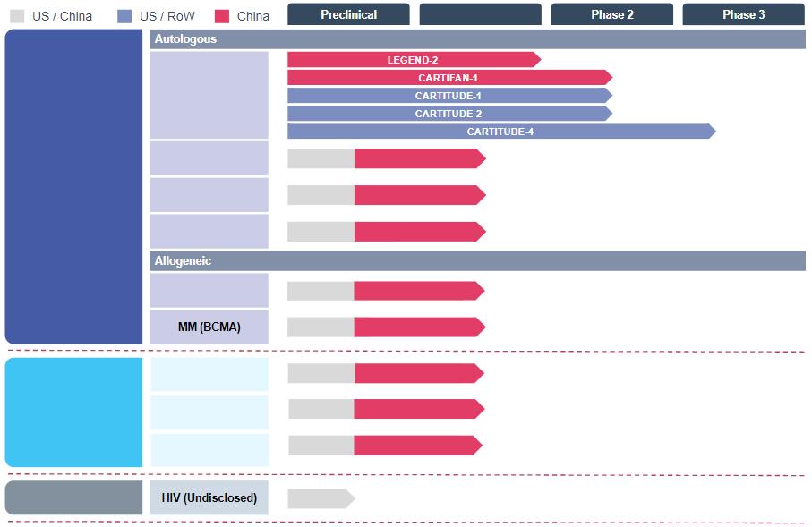Select the CARTITUDE-4 Phase 3 bar
Viewport: 812px width, 527px height.
[x=500, y=132]
